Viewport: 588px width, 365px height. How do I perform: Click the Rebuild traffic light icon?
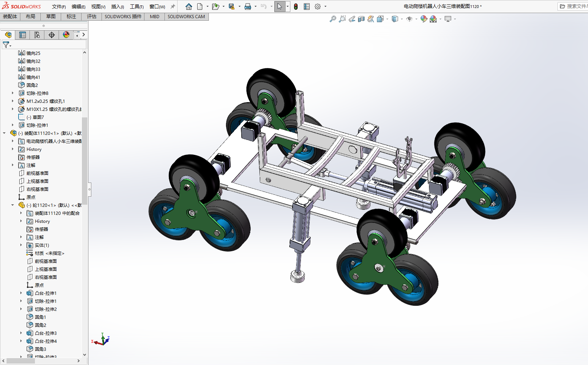[296, 7]
